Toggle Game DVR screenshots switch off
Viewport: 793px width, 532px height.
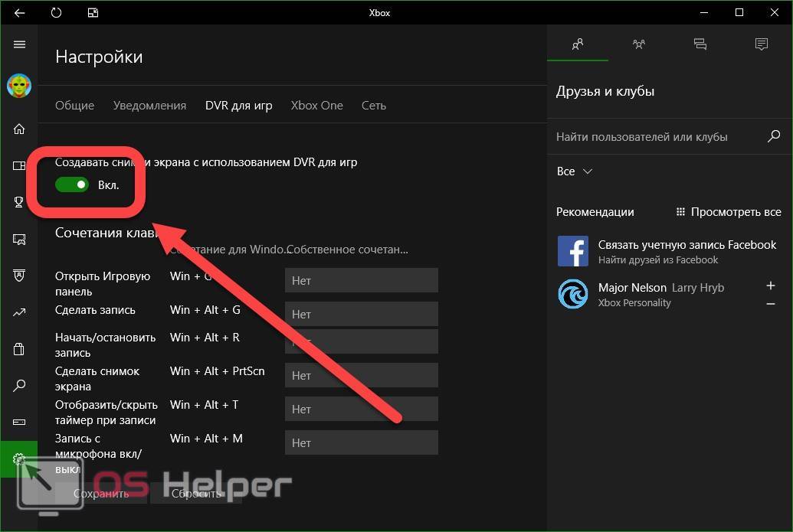(72, 184)
